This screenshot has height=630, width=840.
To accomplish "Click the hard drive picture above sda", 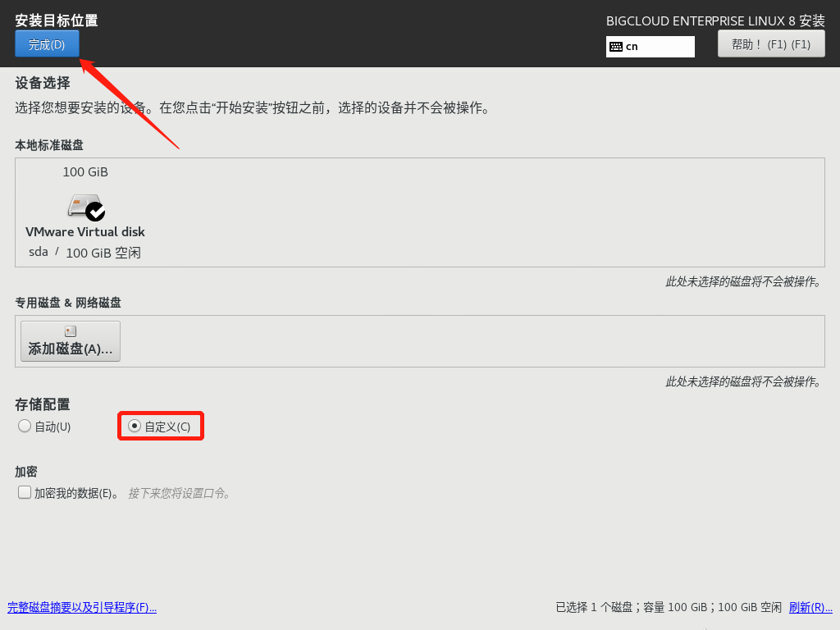I will coord(82,205).
